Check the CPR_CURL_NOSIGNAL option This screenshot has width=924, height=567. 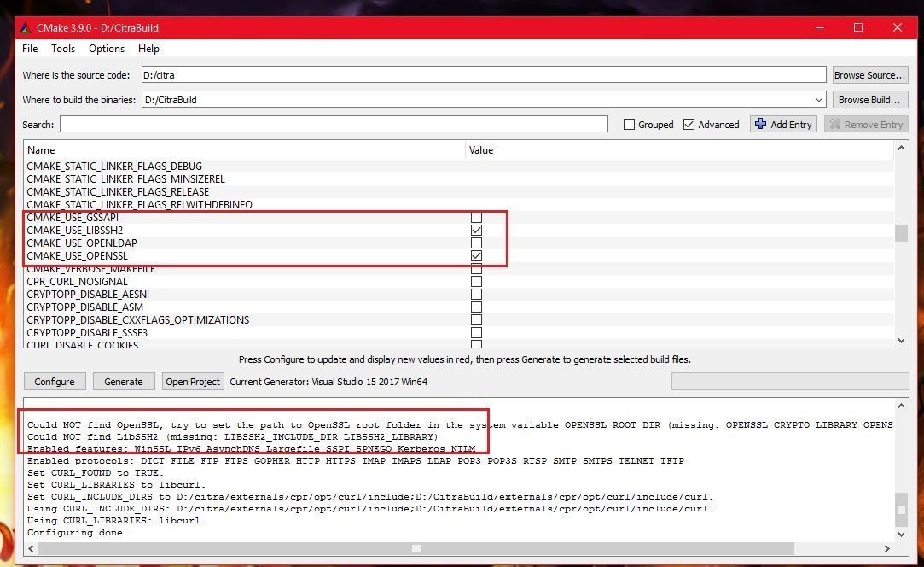476,282
